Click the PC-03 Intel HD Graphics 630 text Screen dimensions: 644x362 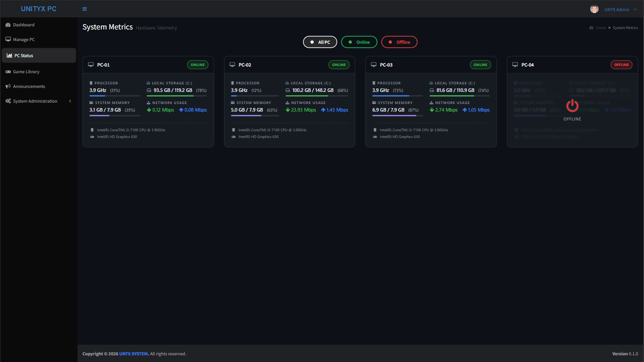click(x=400, y=137)
